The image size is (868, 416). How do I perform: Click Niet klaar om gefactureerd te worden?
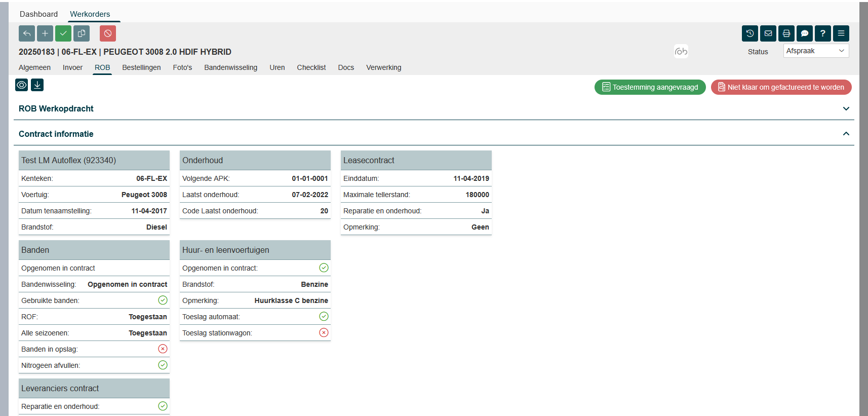pos(781,87)
